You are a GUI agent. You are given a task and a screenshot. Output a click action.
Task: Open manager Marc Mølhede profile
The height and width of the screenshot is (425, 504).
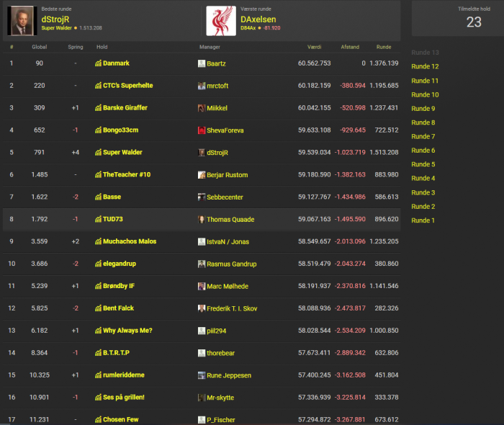click(228, 286)
